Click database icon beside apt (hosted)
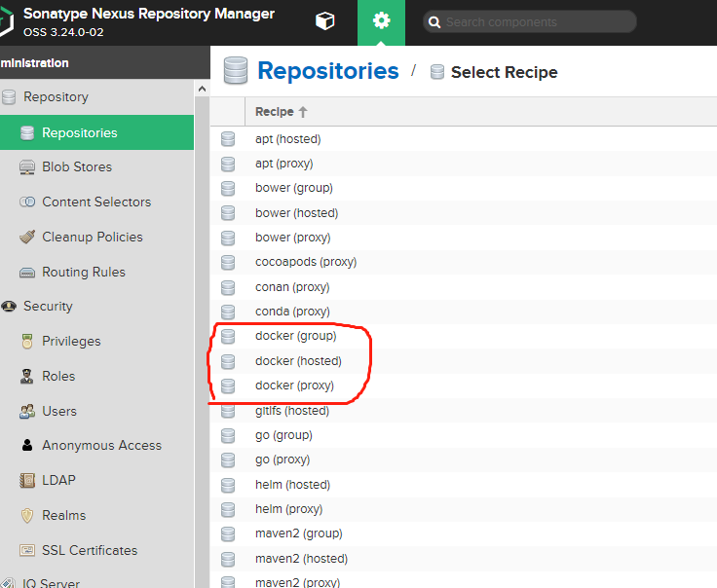Image resolution: width=717 pixels, height=588 pixels. 228,139
